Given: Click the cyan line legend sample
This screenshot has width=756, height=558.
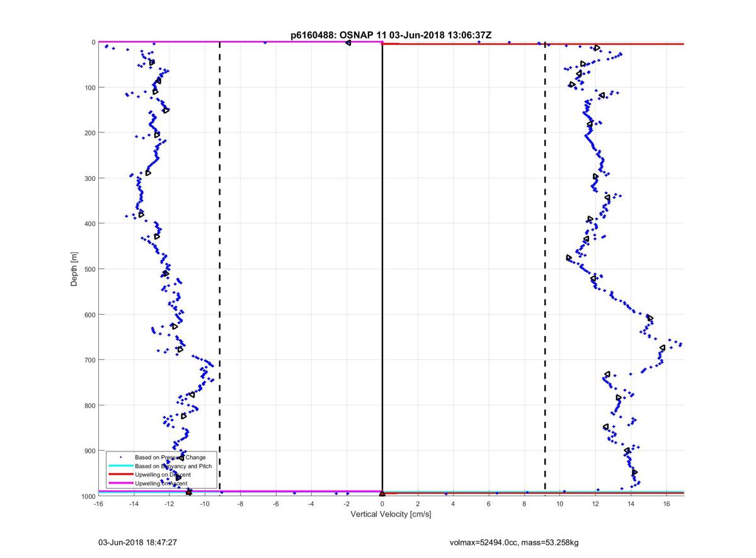Looking at the screenshot, I should pyautogui.click(x=120, y=466).
